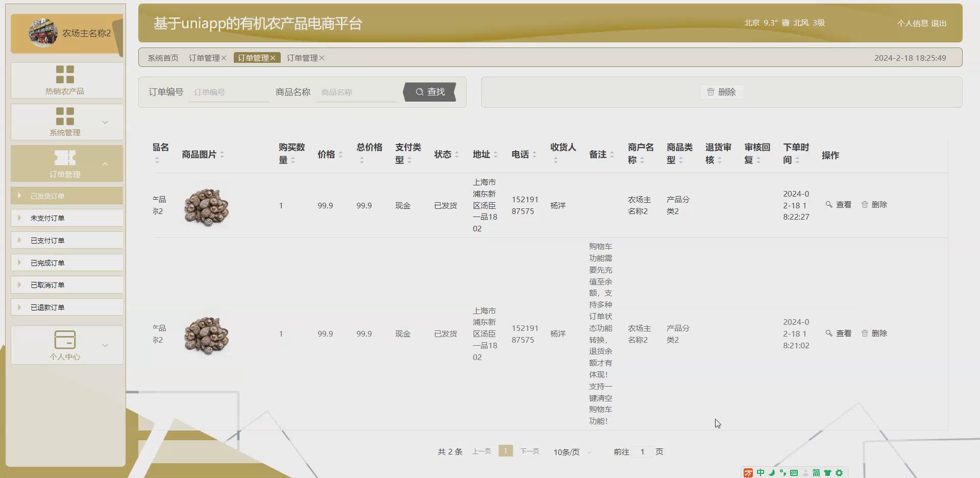The width and height of the screenshot is (980, 478).
Task: Open 已完成订单 submenu item
Action: pyautogui.click(x=67, y=263)
